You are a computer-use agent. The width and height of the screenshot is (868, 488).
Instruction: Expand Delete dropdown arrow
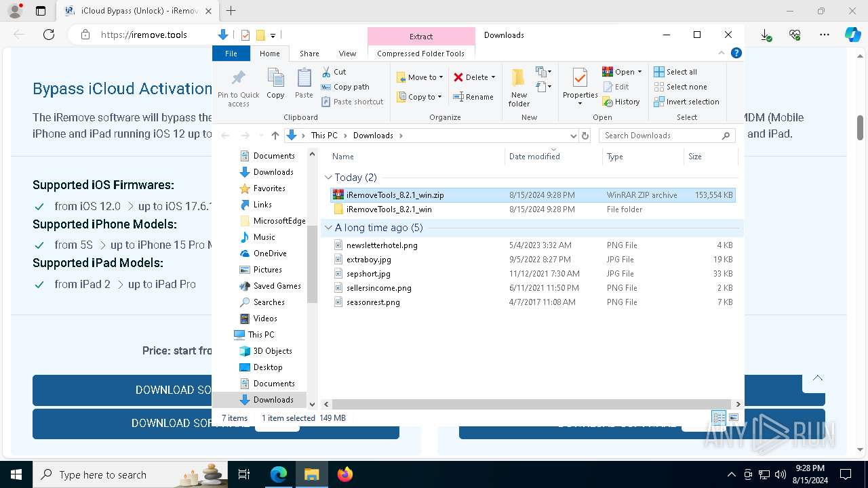(493, 77)
